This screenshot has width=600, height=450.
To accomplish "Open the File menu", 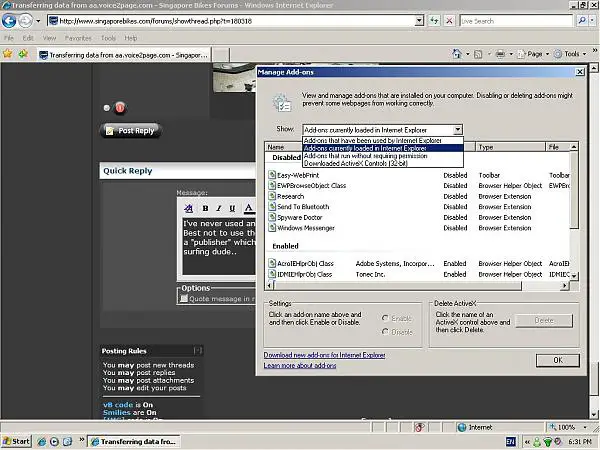I will 9,38.
